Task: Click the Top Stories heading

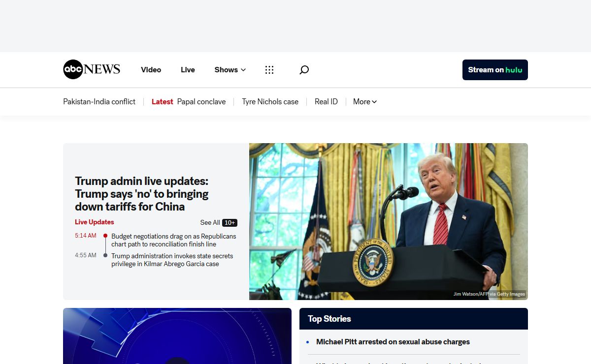Action: [329, 319]
